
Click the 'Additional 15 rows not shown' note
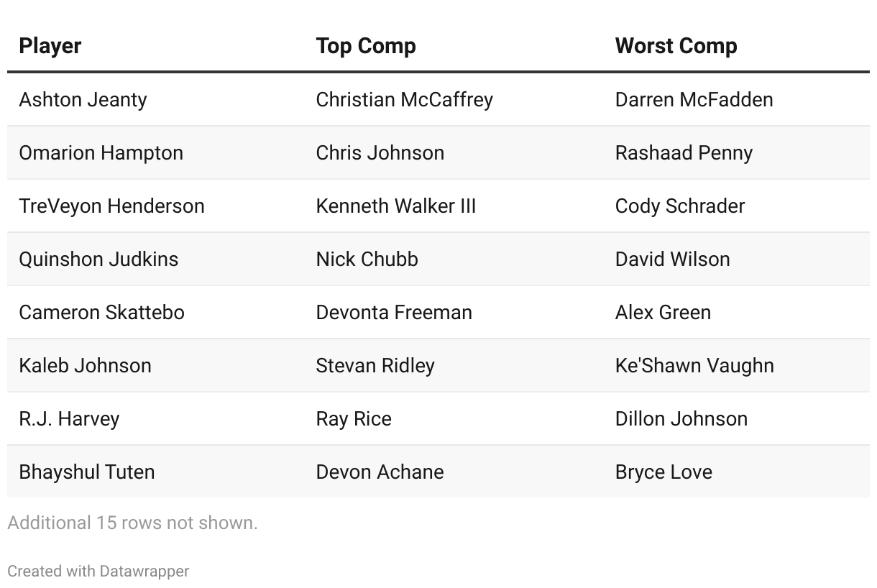(132, 523)
